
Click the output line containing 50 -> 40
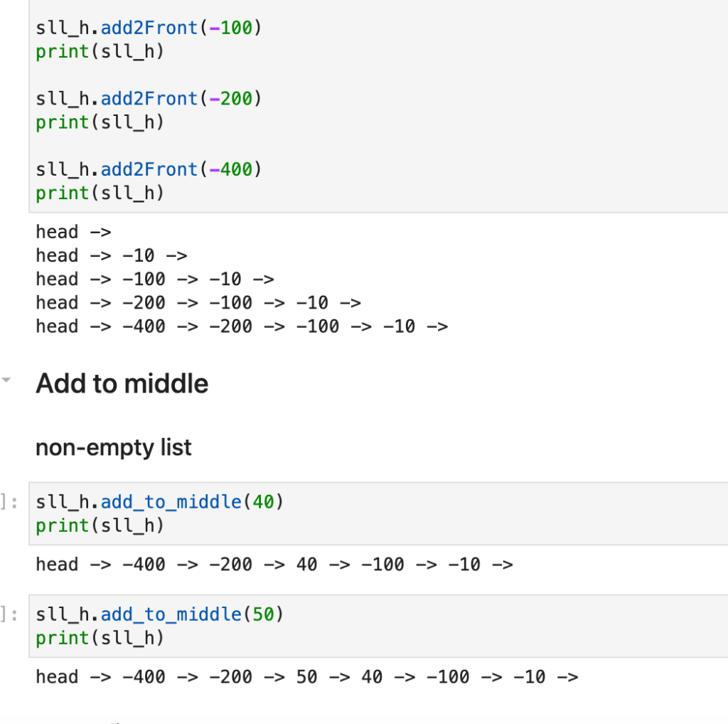tap(307, 677)
